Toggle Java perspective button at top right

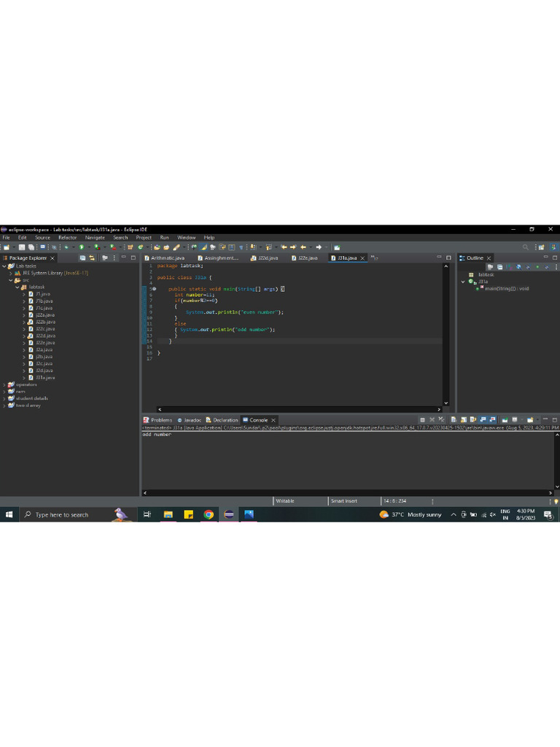553,247
